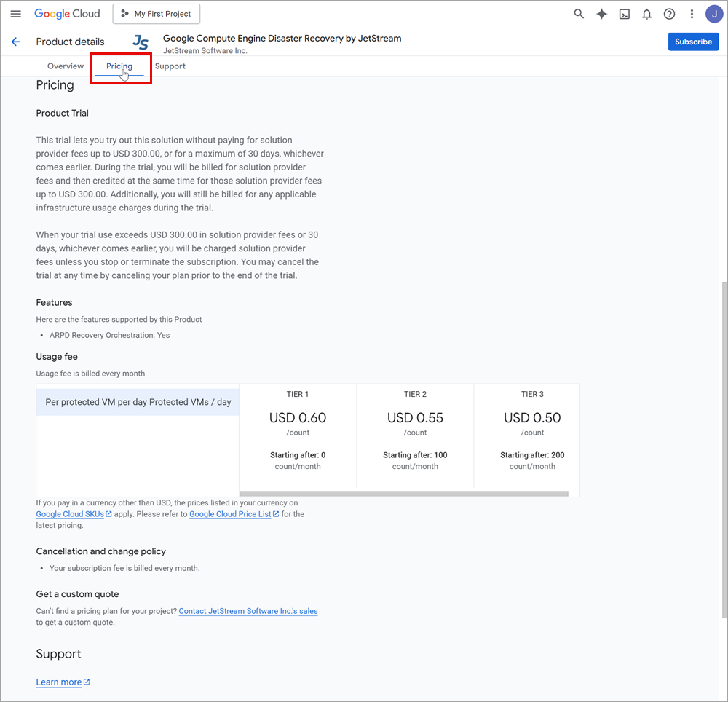Switch to the Overview tab
728x702 pixels.
(x=66, y=66)
